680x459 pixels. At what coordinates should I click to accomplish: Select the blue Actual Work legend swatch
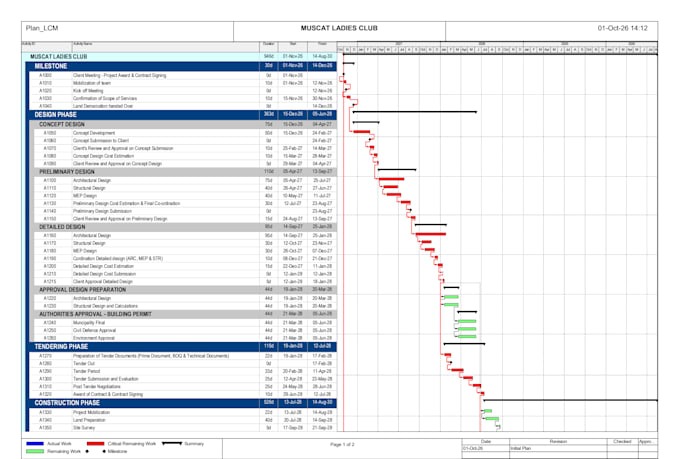(x=35, y=443)
